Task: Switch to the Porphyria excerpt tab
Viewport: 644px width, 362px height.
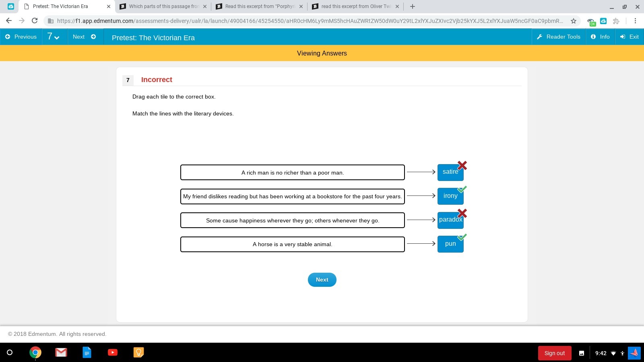Action: point(259,6)
